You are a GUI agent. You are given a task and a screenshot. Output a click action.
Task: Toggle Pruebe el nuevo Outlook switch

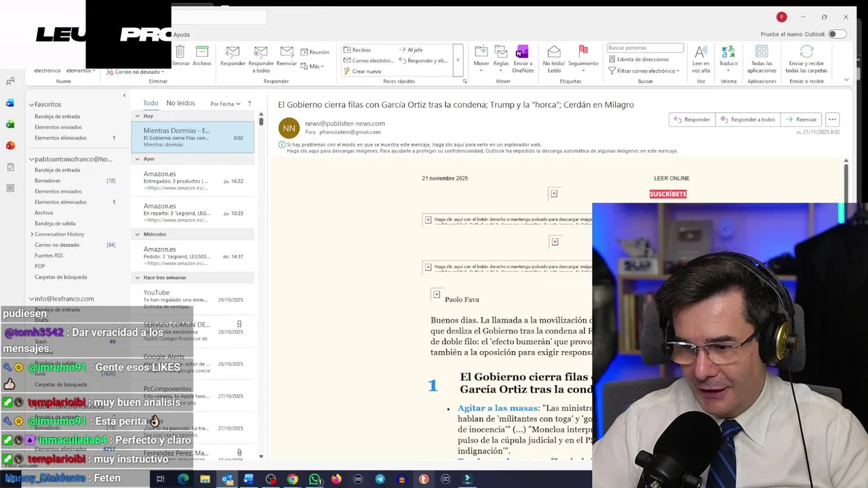[837, 34]
